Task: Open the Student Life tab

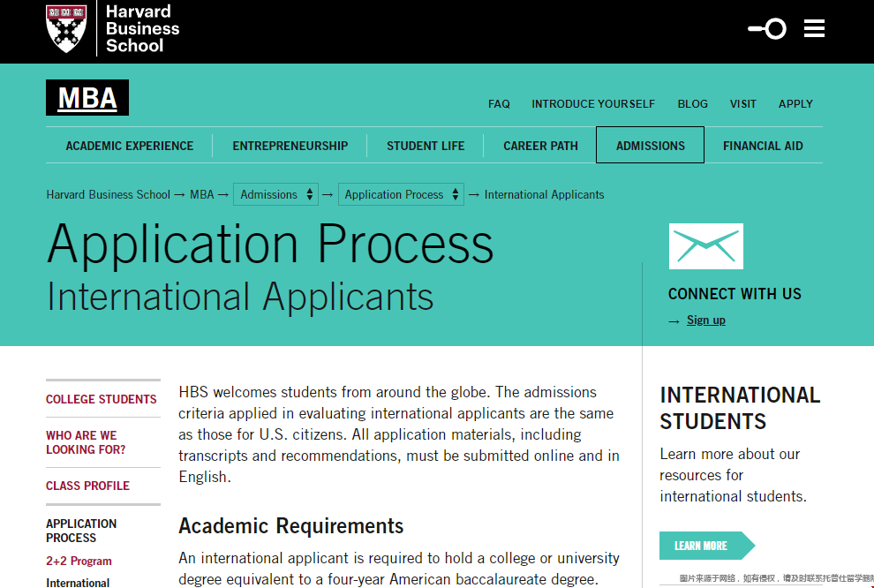Action: [426, 146]
